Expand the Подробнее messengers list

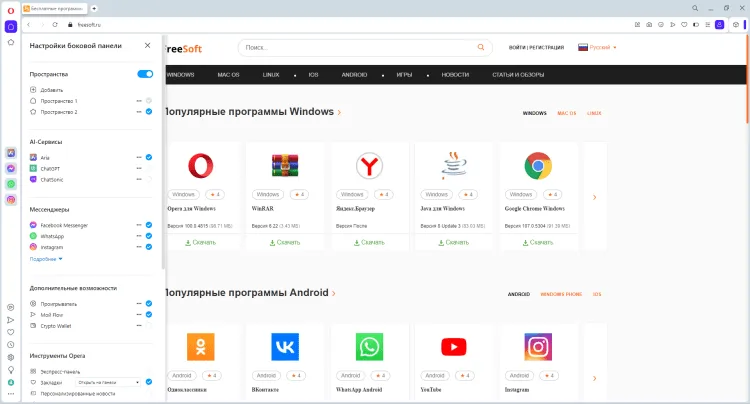coord(46,259)
